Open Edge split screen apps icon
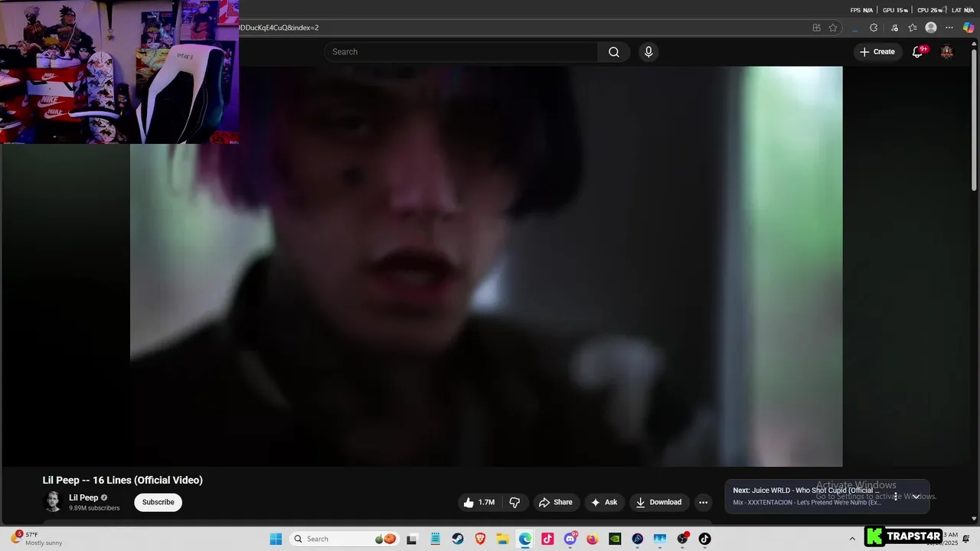 [x=816, y=28]
